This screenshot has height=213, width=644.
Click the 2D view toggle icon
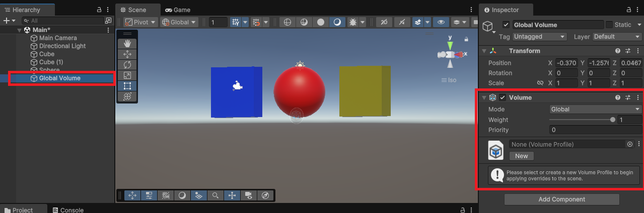[384, 22]
